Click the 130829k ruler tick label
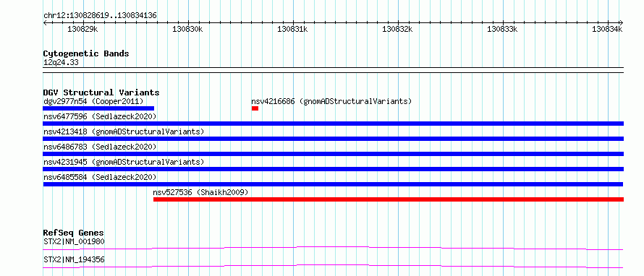 click(x=83, y=29)
